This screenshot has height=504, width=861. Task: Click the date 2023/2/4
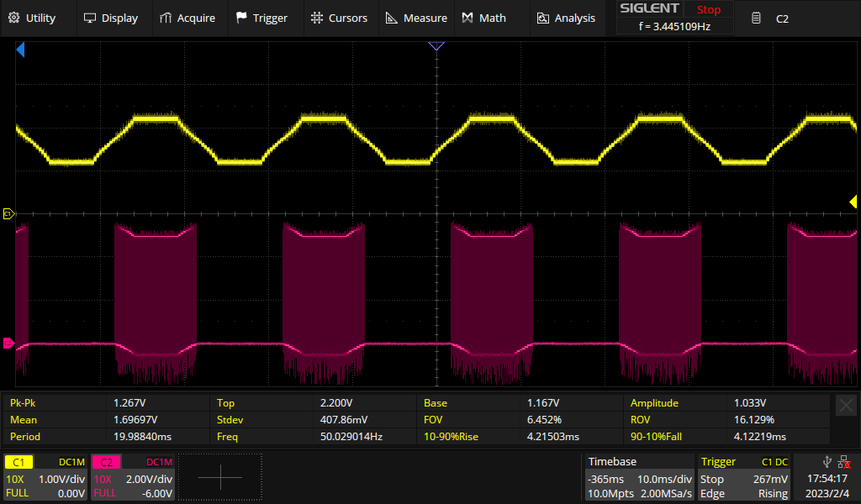pos(827,494)
